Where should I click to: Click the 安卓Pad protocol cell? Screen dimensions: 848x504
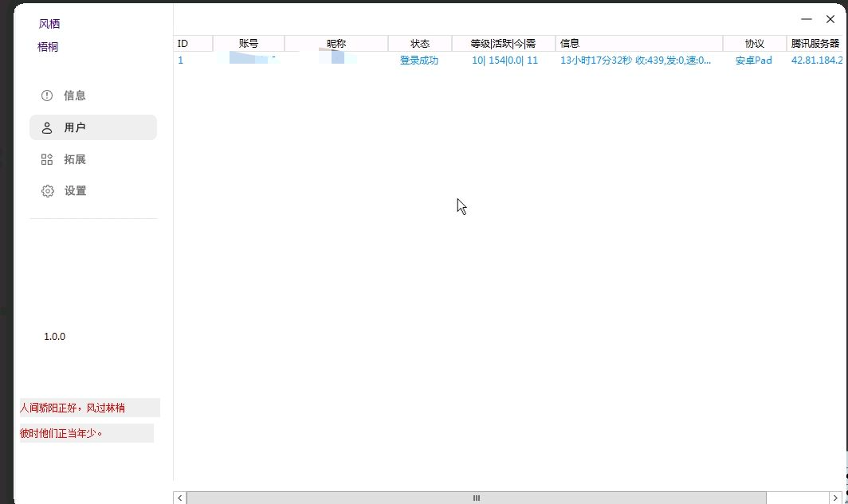(x=753, y=61)
